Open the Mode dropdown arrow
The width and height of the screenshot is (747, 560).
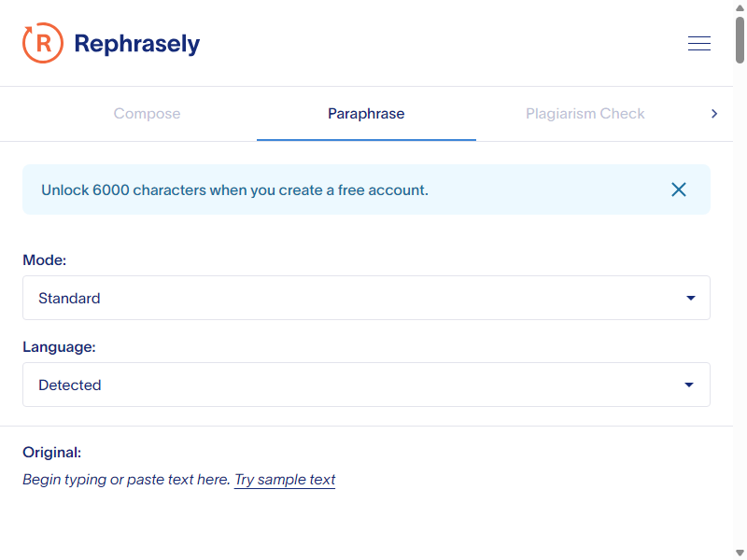coord(690,298)
